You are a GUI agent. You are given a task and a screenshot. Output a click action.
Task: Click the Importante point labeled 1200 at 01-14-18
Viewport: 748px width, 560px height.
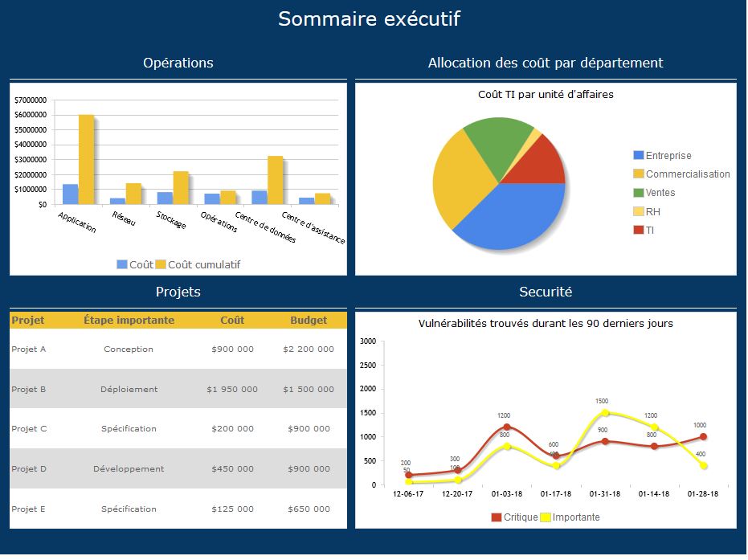tap(654, 427)
